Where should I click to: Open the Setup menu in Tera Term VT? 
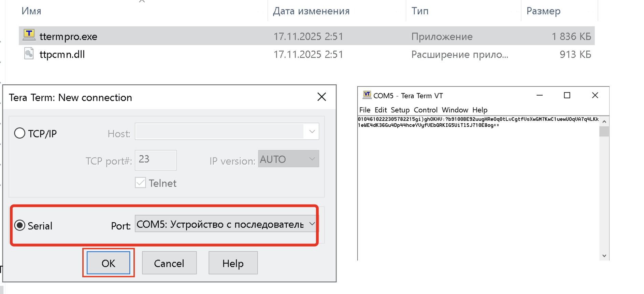click(400, 110)
